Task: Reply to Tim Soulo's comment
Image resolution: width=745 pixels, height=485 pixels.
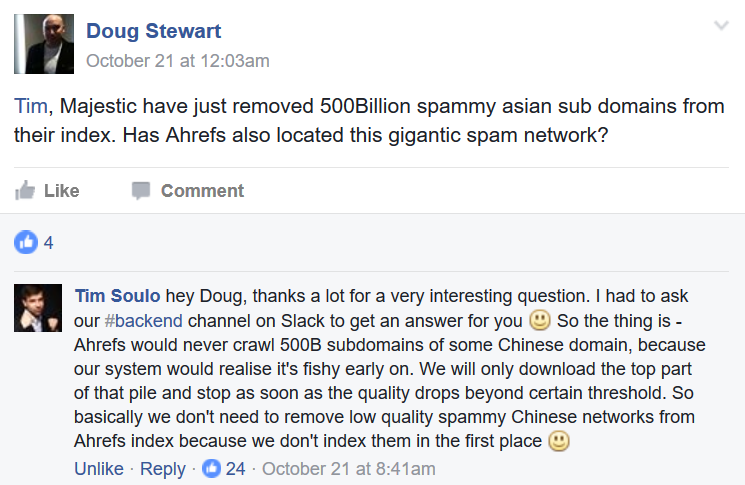Action: pyautogui.click(x=162, y=468)
